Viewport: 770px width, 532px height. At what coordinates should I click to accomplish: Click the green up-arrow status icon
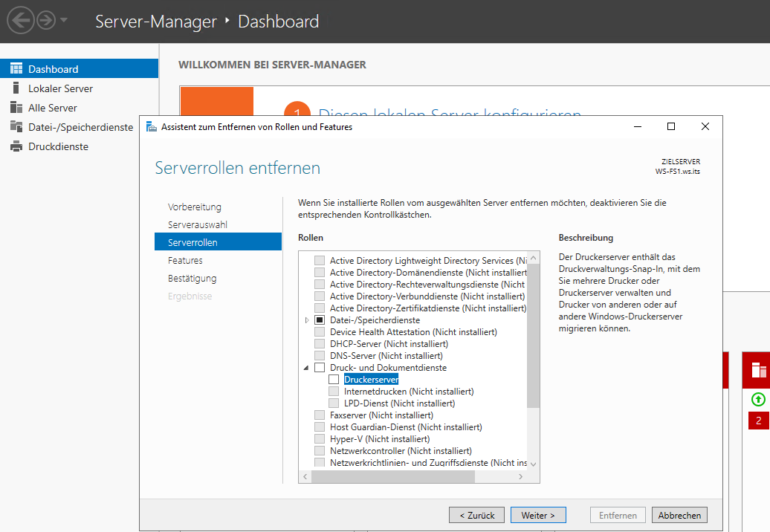(758, 400)
